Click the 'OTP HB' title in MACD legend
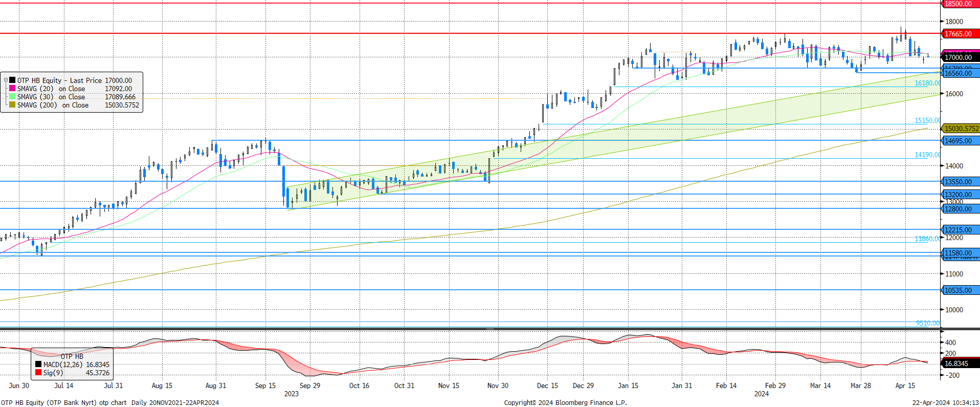 coord(72,356)
